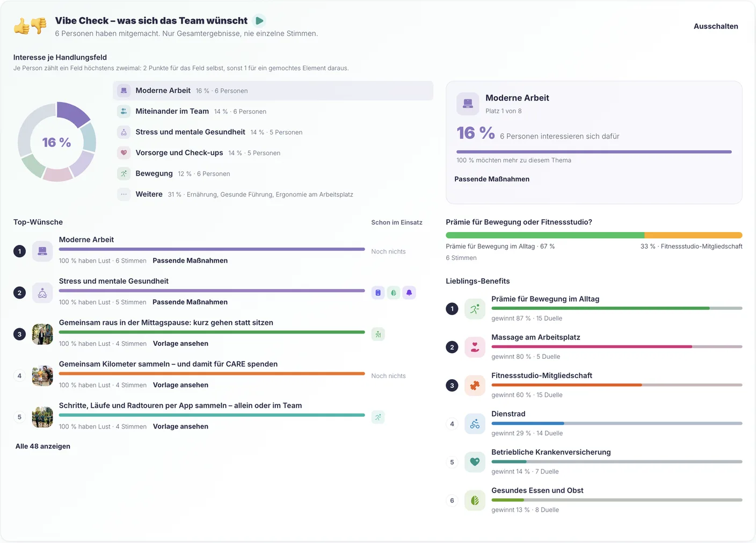Image resolution: width=756 pixels, height=543 pixels.
Task: Select the Vorsorge und Check-ups row
Action: 273,153
